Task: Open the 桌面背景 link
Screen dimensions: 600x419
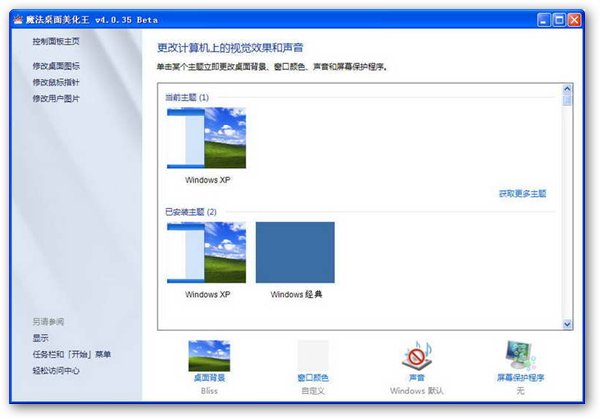Action: pos(209,378)
